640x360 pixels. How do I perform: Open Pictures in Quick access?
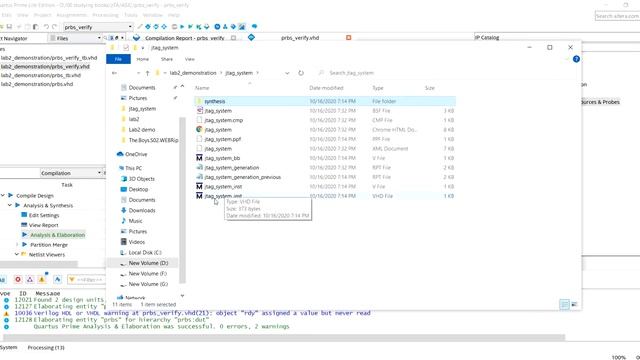tap(138, 98)
